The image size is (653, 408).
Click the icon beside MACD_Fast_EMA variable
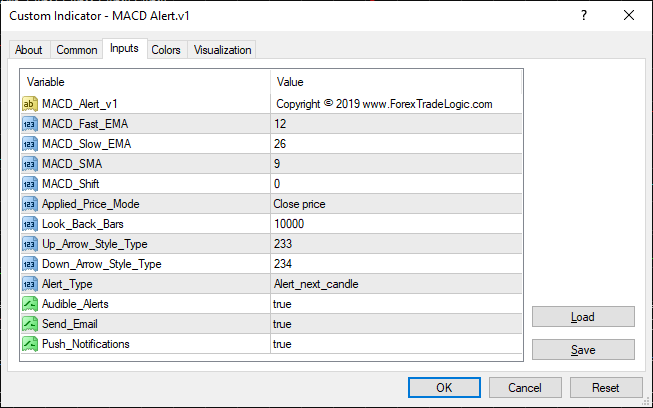30,123
